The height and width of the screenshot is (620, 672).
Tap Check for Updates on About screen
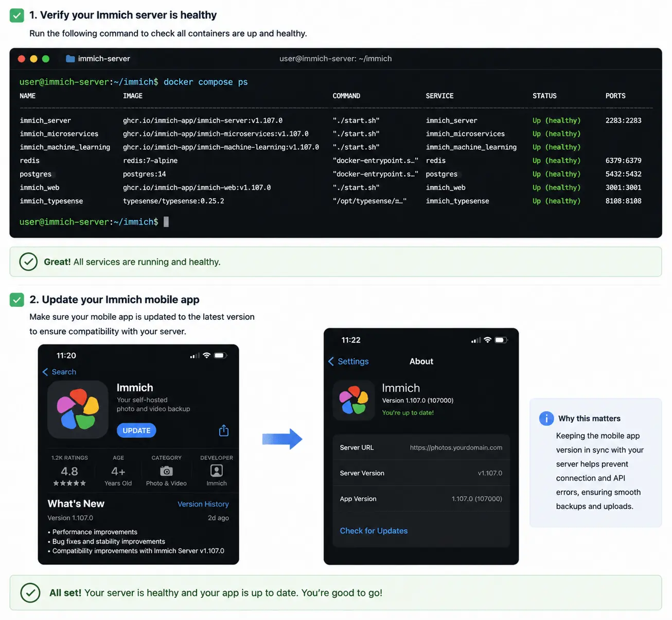[374, 531]
